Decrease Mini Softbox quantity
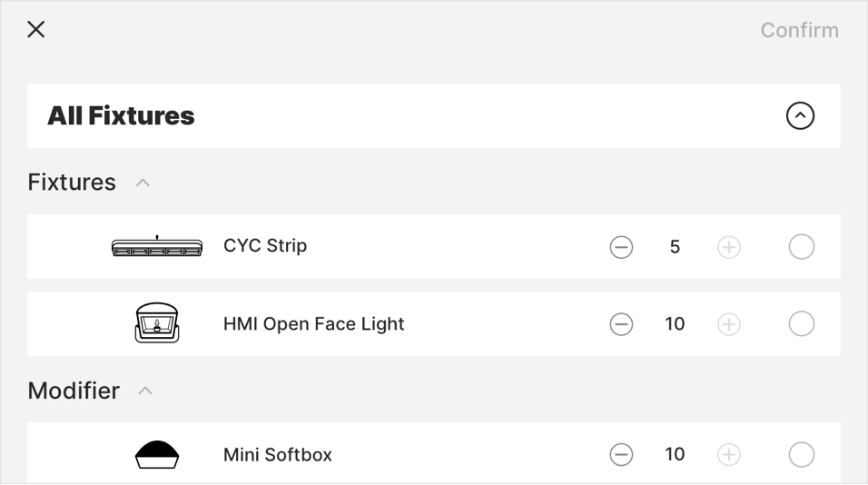Viewport: 868px width, 485px height. [x=621, y=454]
